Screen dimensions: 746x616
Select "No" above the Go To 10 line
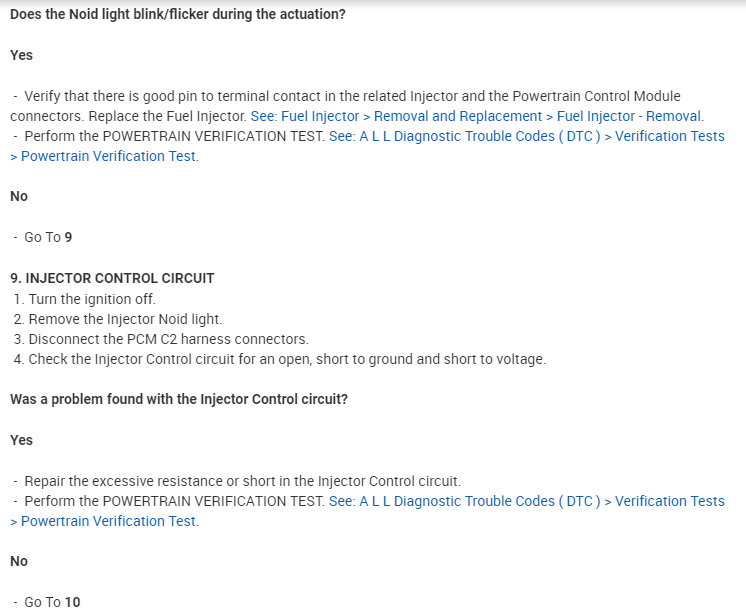19,562
